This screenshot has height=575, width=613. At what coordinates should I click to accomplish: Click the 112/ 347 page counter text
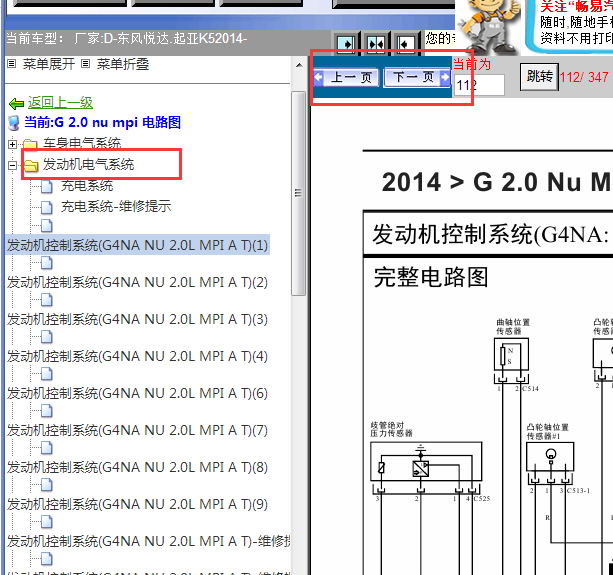[x=584, y=77]
